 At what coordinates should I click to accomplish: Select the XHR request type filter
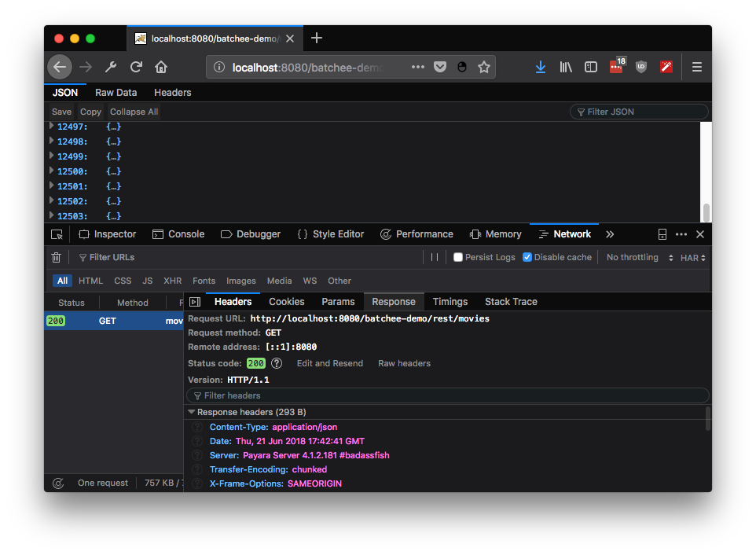point(172,281)
